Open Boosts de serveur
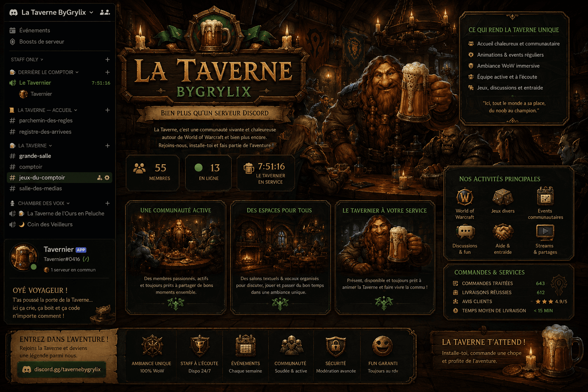Screen dimensions: 588x392 click(x=41, y=41)
